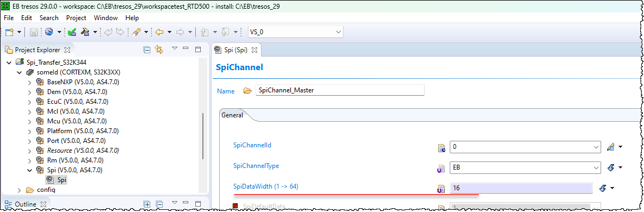Open the SpiChannelType EB combo box
Viewport: 644px width, 212px height.
click(526, 167)
